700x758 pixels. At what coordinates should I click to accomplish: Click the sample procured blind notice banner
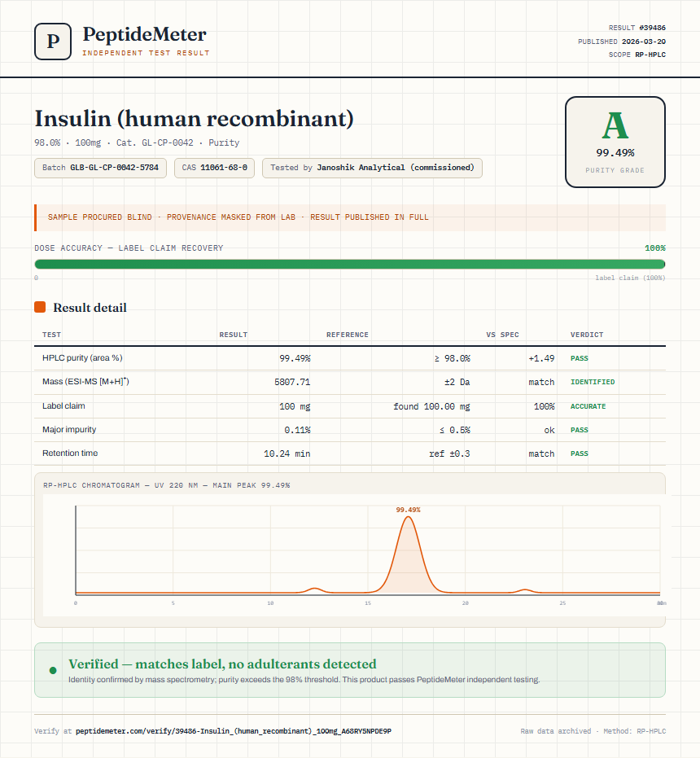(x=350, y=217)
